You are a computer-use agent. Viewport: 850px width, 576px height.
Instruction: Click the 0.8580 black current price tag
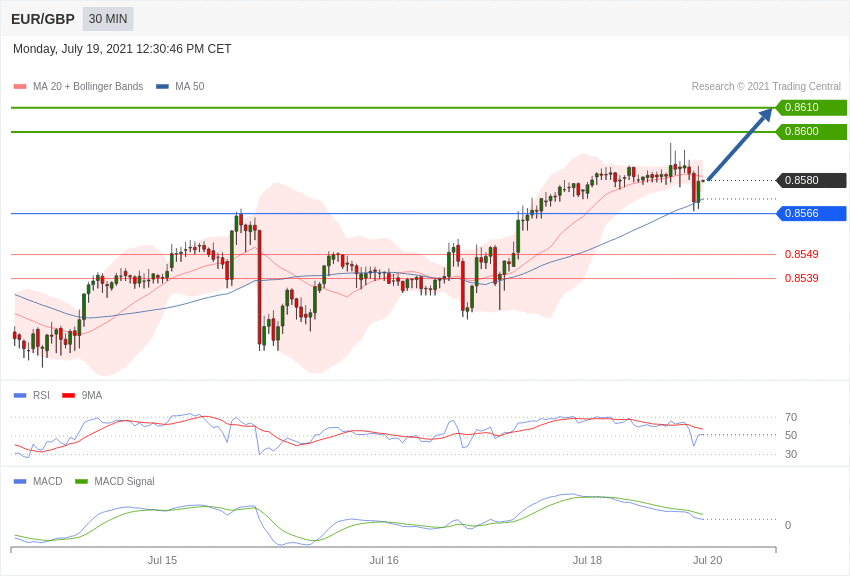810,180
